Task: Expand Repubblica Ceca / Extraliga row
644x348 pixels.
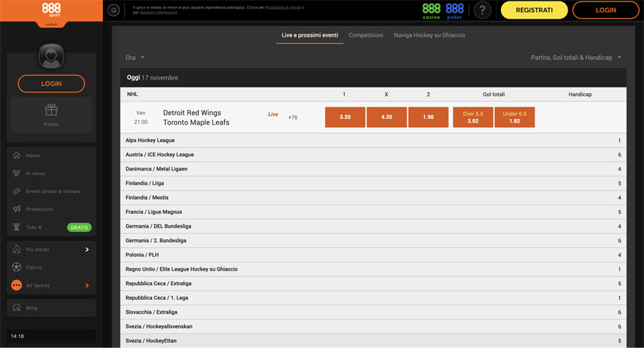Action: coord(373,284)
